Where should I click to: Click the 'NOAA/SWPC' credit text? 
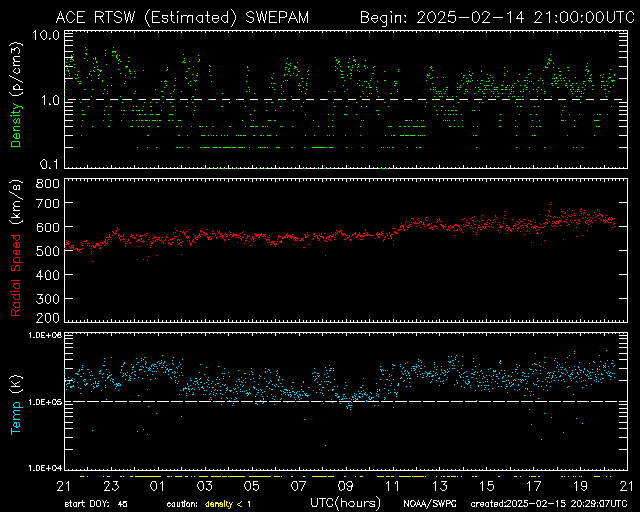click(x=430, y=504)
